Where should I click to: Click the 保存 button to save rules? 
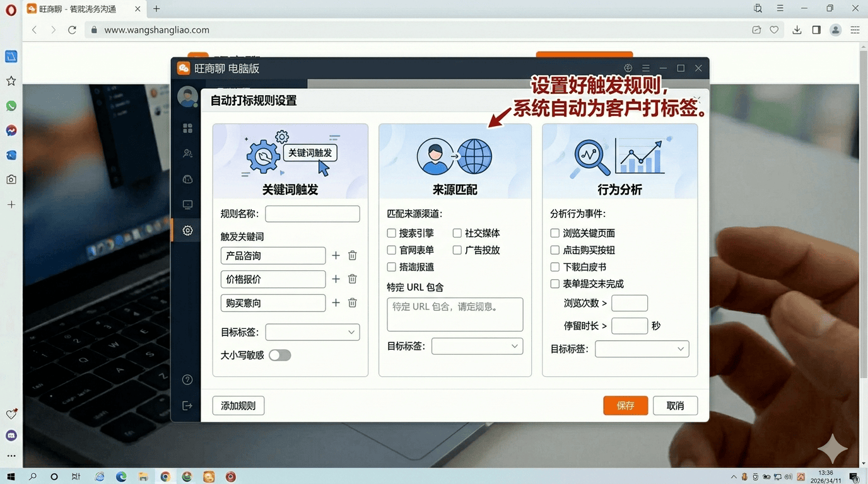(625, 405)
